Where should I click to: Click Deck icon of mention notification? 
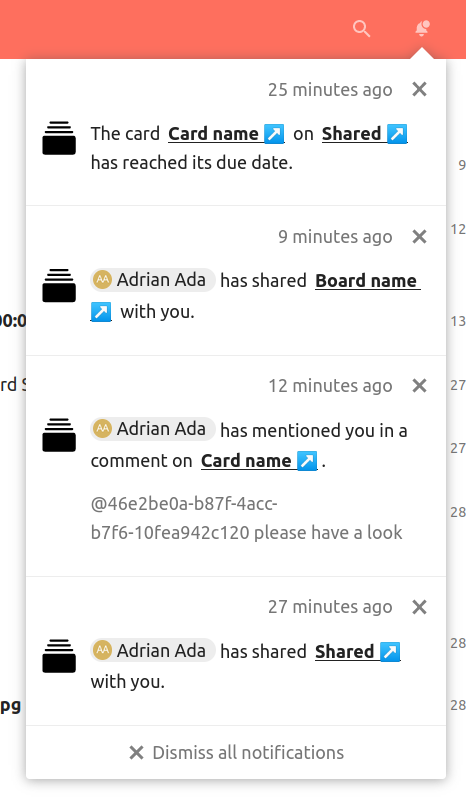coord(59,435)
